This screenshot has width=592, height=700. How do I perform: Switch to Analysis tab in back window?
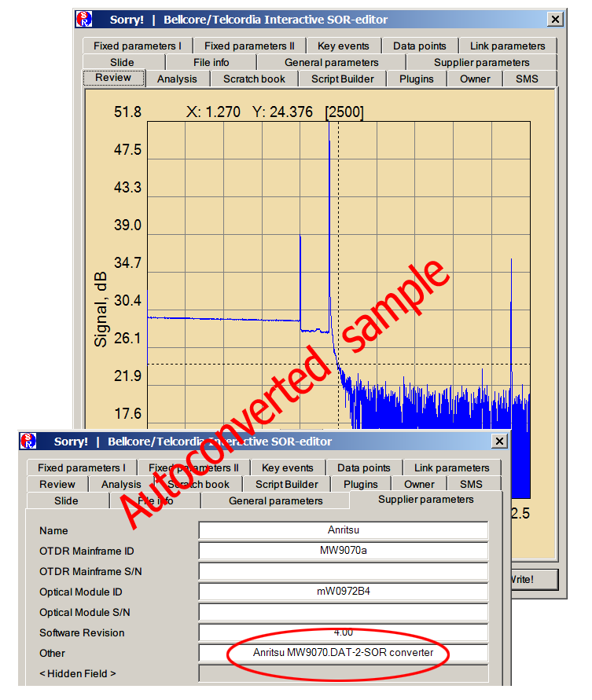pyautogui.click(x=177, y=79)
